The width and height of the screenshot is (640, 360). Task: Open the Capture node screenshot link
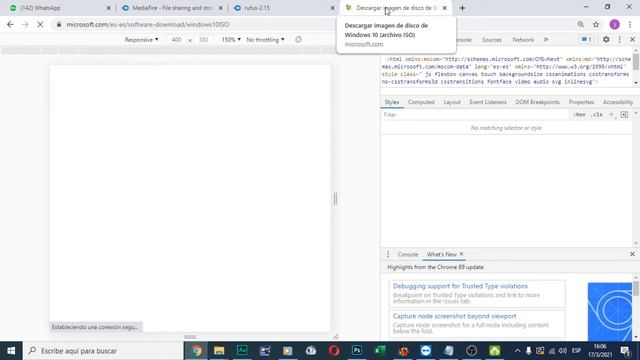coord(454,316)
